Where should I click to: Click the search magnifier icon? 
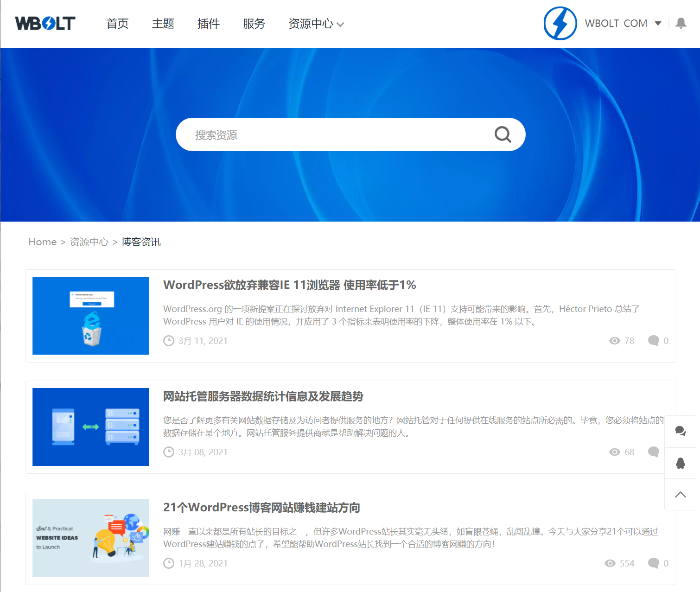tap(503, 134)
